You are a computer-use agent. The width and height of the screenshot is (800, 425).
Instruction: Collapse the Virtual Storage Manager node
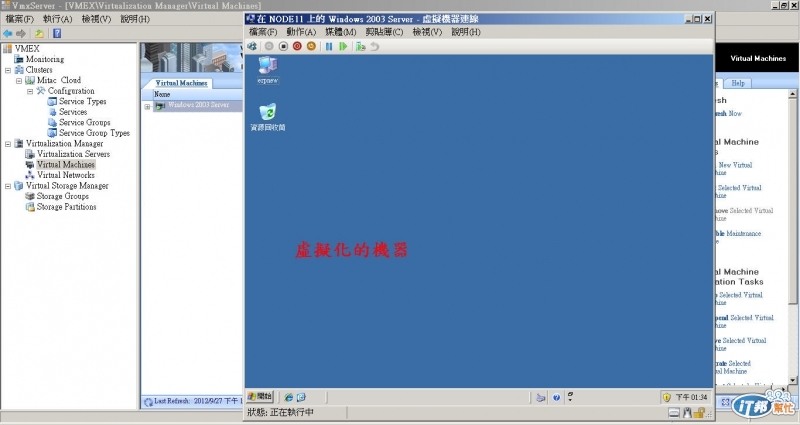coord(8,186)
